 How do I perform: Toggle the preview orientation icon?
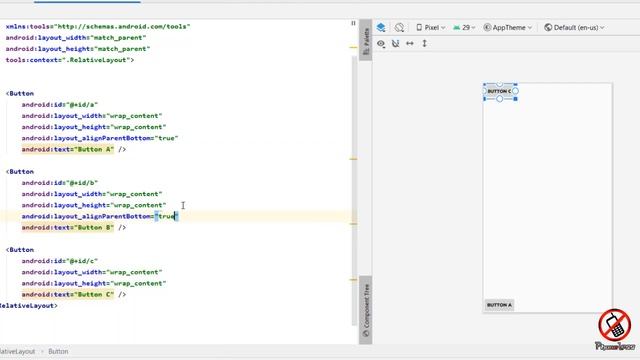click(x=399, y=27)
